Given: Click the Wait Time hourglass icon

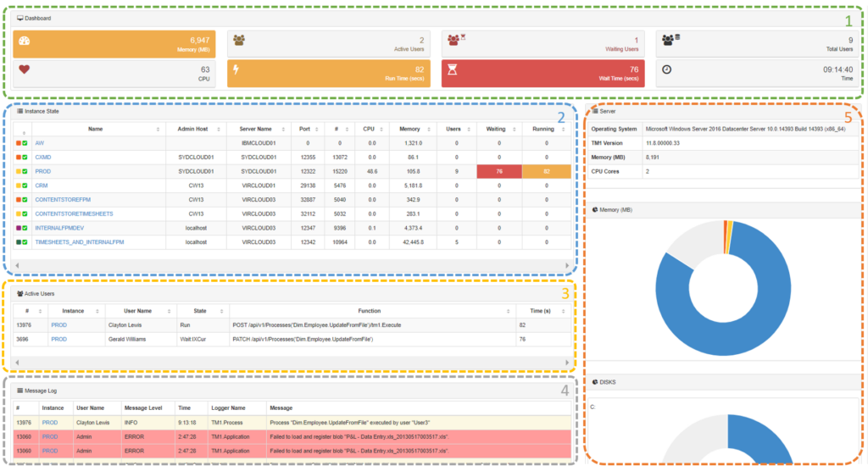Looking at the screenshot, I should (x=453, y=70).
